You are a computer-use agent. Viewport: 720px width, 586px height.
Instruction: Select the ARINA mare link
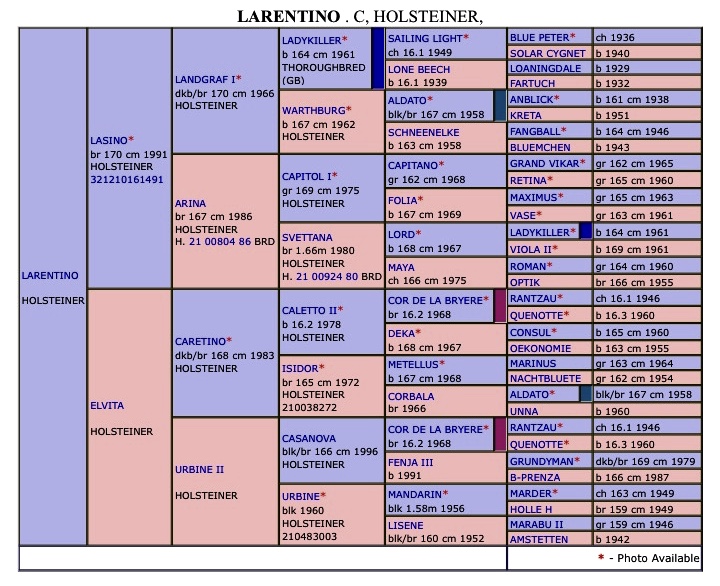(190, 203)
